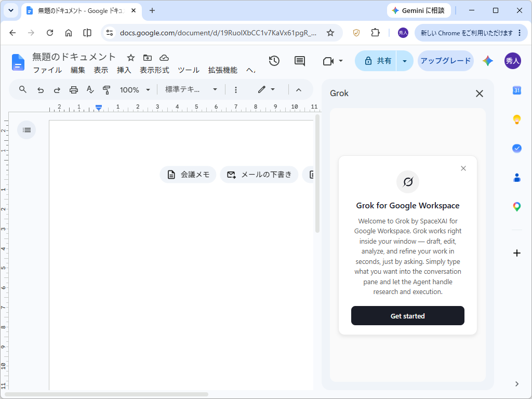Redo the last action

[x=57, y=90]
